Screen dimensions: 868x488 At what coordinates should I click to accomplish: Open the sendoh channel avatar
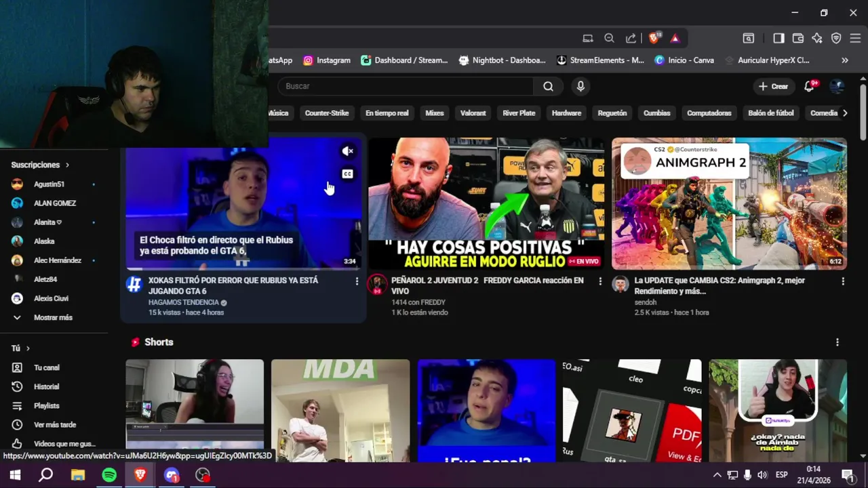(x=620, y=284)
